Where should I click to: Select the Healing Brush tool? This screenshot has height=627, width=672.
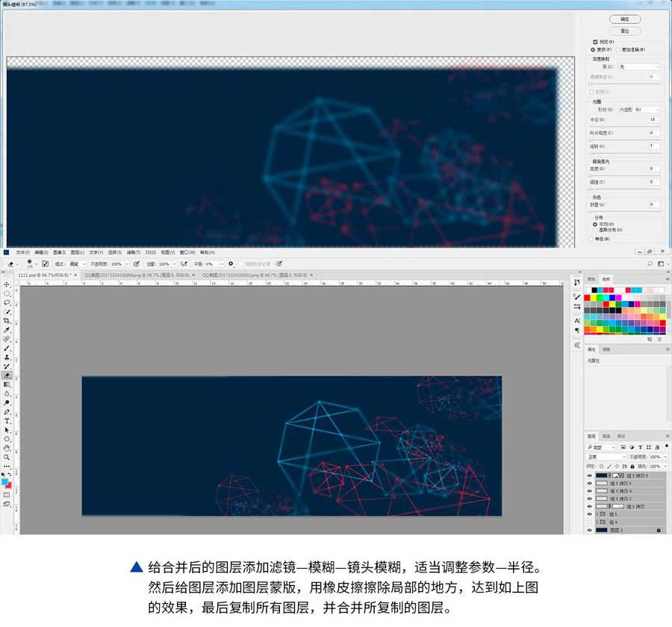click(x=7, y=339)
